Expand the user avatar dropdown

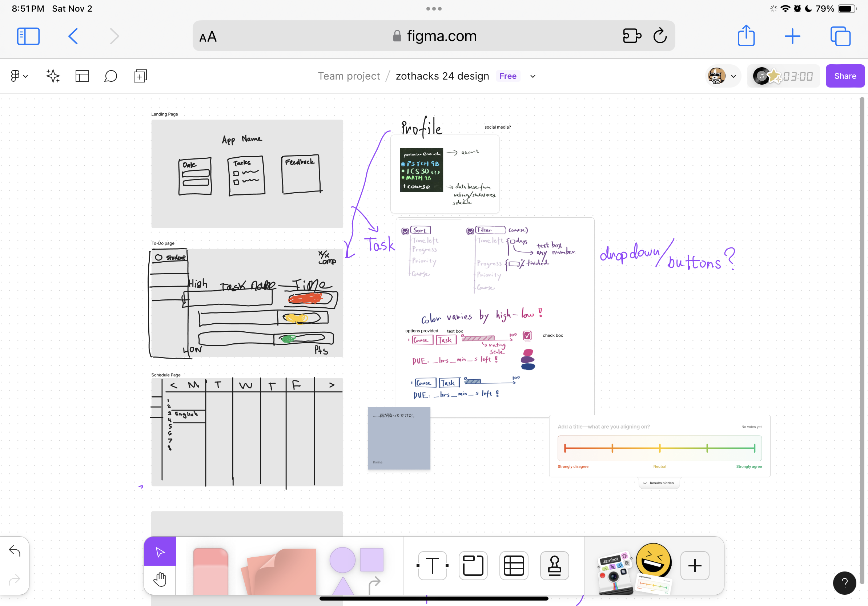(733, 76)
